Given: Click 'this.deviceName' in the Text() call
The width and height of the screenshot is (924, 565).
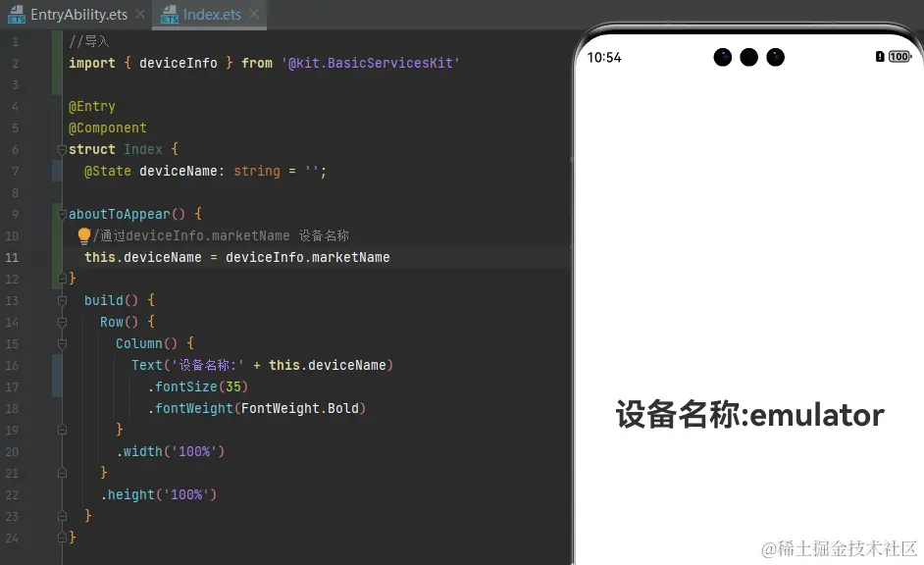Looking at the screenshot, I should (x=327, y=365).
